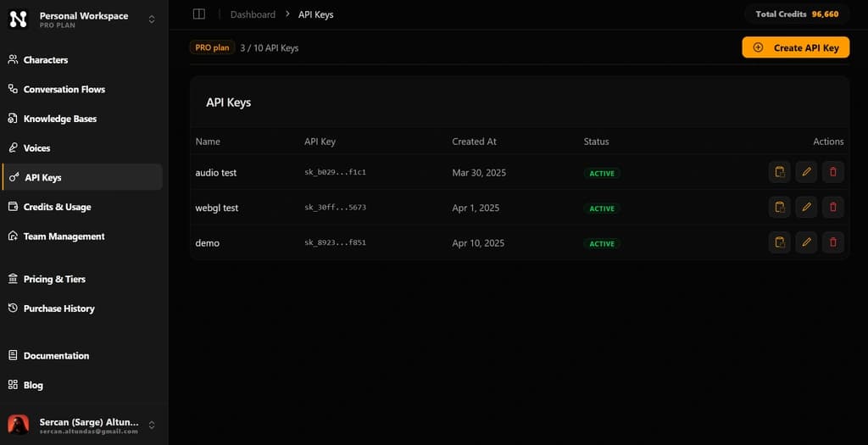Expand Personal Workspace switcher
Image resolution: width=868 pixels, height=445 pixels.
pos(151,19)
